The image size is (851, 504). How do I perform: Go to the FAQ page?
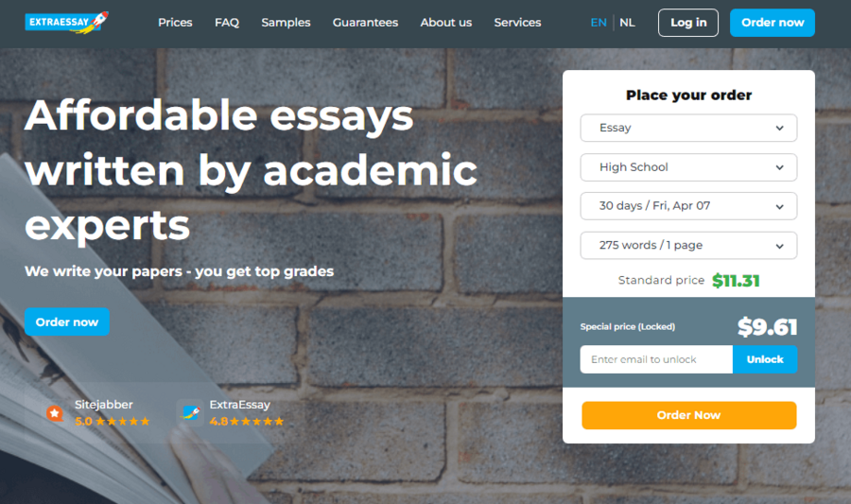[227, 23]
